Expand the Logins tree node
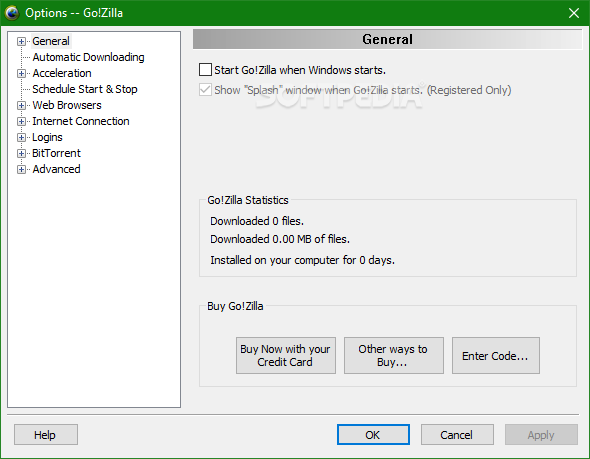590x459 pixels. [x=21, y=137]
